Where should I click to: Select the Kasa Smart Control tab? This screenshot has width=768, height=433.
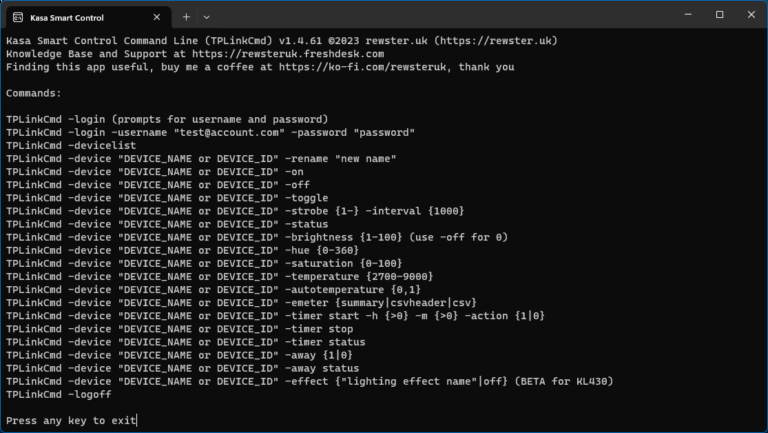[x=89, y=18]
